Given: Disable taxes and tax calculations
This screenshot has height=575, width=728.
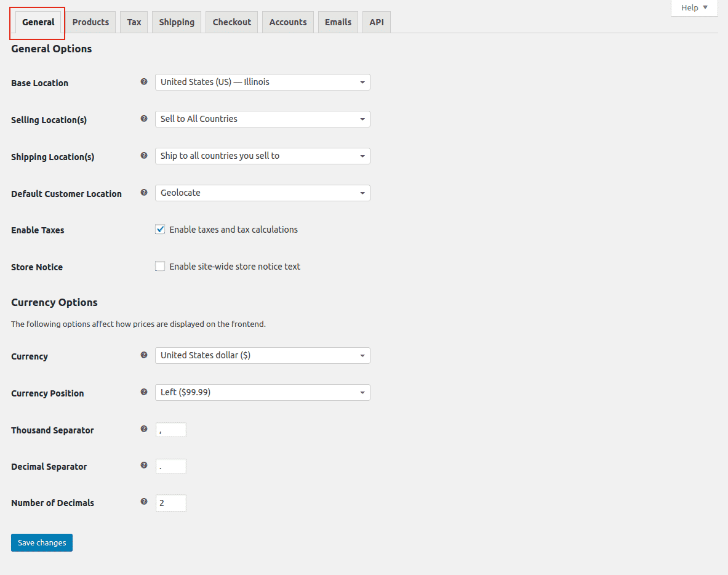Looking at the screenshot, I should (160, 229).
